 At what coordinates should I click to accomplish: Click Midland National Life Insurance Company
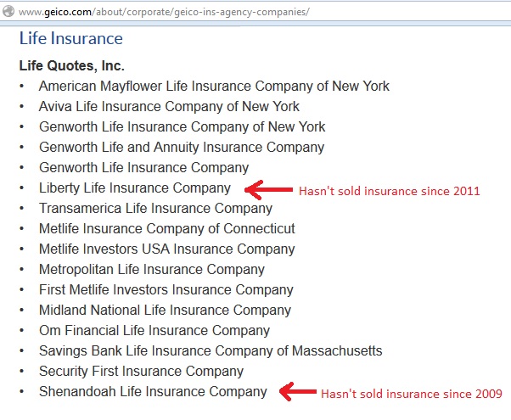click(165, 311)
